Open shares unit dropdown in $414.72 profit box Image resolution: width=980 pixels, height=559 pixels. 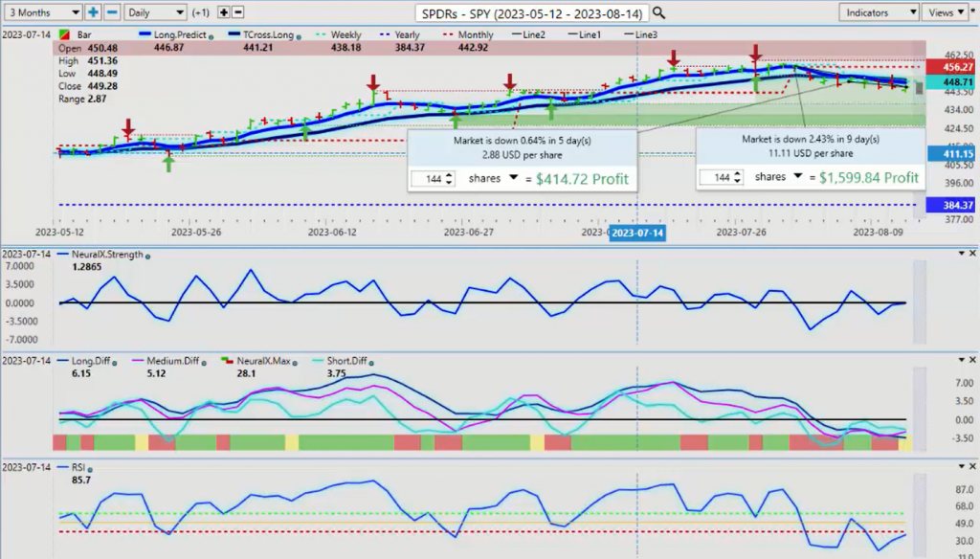click(x=513, y=178)
